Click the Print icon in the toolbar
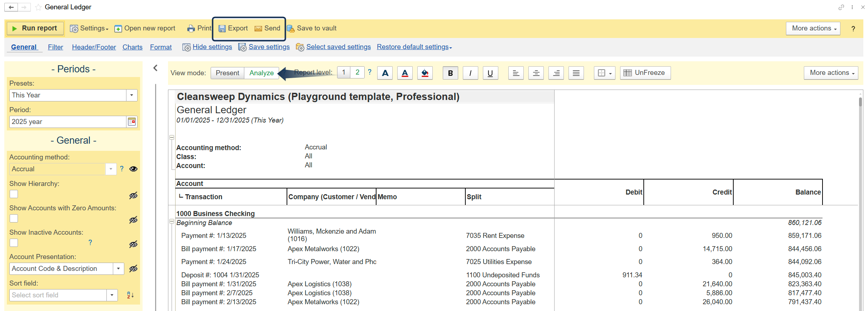This screenshot has height=311, width=868. (x=191, y=29)
